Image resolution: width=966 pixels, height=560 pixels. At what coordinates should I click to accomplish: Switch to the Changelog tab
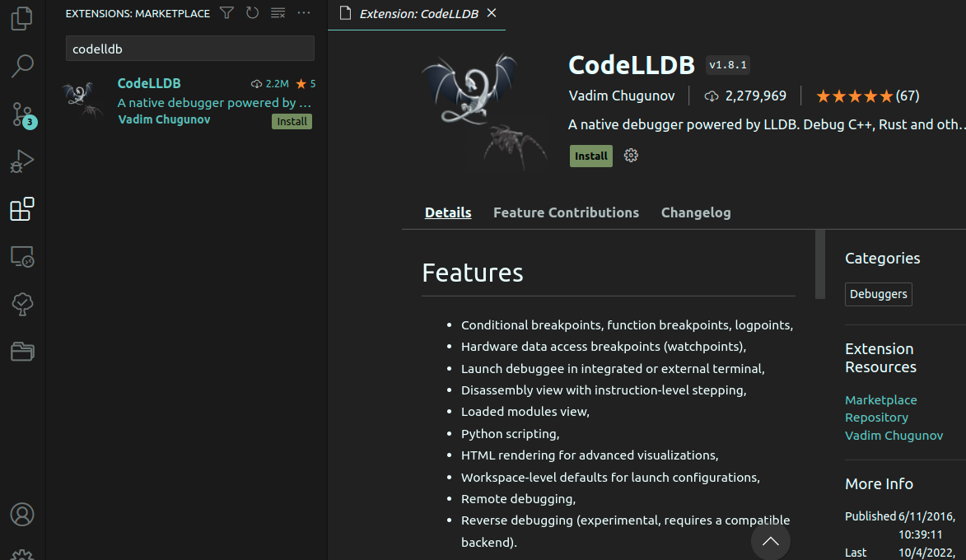696,212
